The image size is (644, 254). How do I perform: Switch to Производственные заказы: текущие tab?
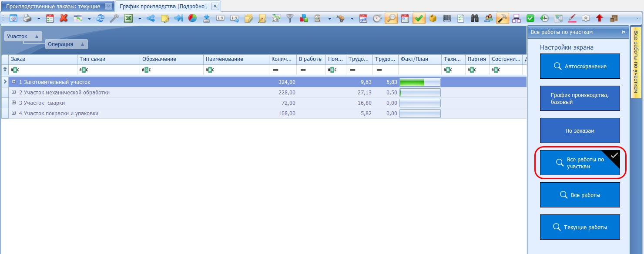pyautogui.click(x=53, y=7)
